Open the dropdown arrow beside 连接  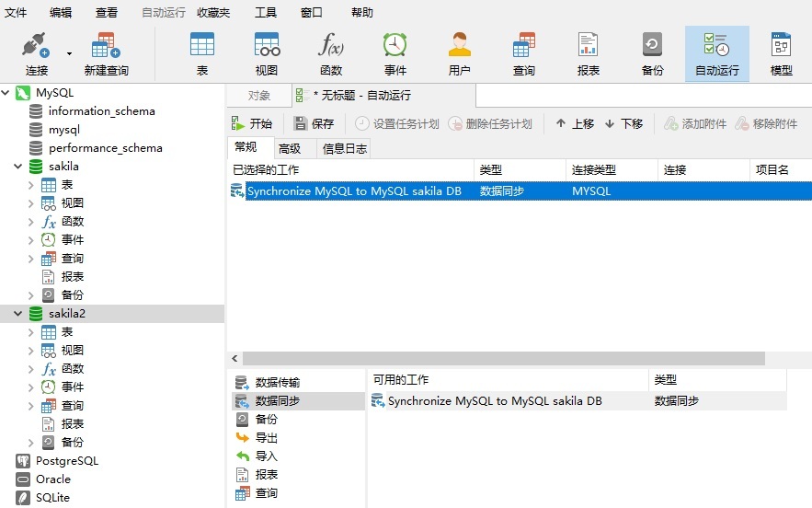tap(69, 53)
